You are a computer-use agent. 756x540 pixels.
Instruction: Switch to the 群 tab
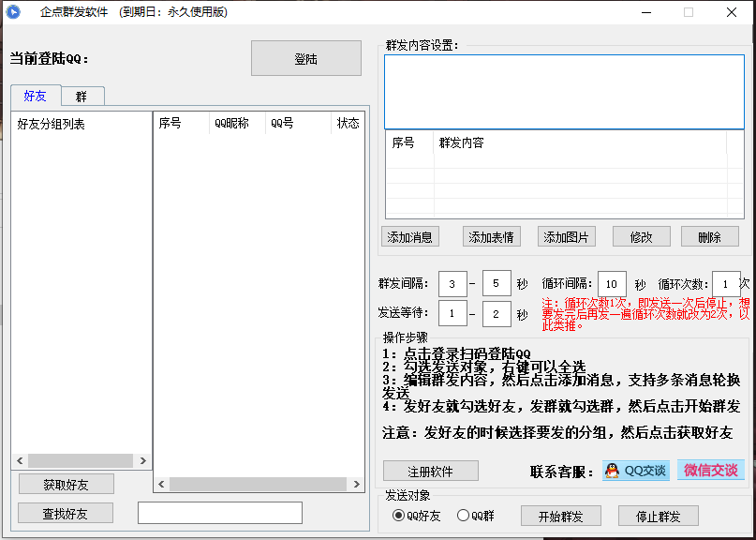coord(82,97)
